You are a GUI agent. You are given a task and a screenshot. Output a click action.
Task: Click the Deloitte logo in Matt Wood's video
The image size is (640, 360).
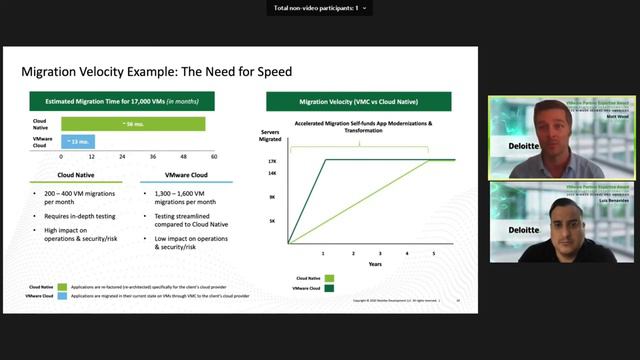click(x=524, y=146)
